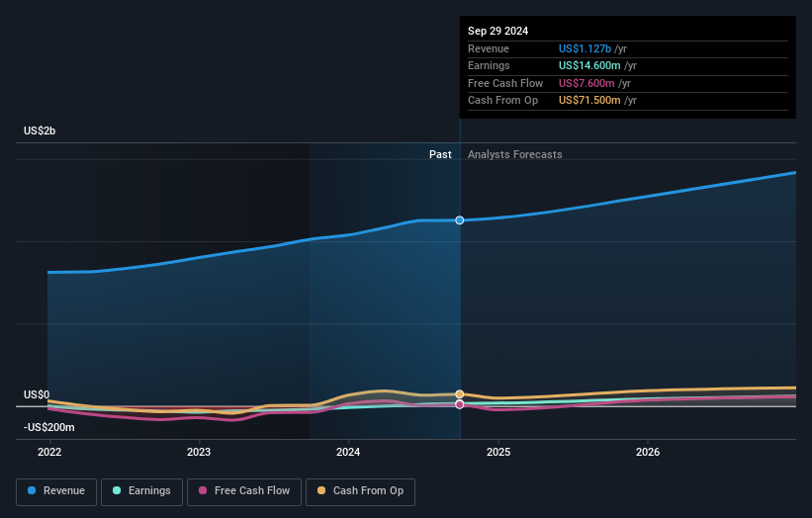Toggle the Free Cash Flow legend button
The width and height of the screenshot is (812, 518).
(x=244, y=491)
